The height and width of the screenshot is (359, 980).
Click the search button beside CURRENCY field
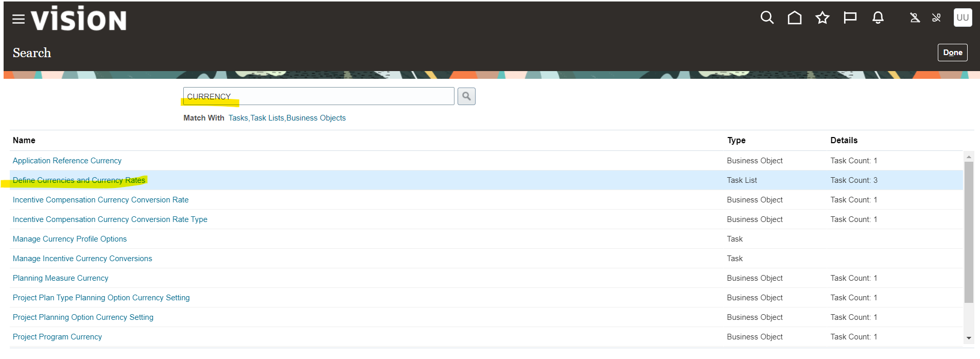466,96
